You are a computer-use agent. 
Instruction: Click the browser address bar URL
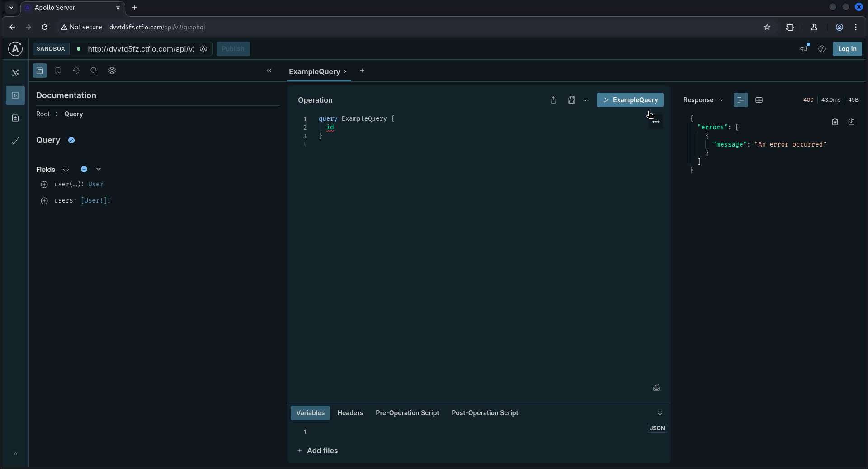pyautogui.click(x=157, y=27)
